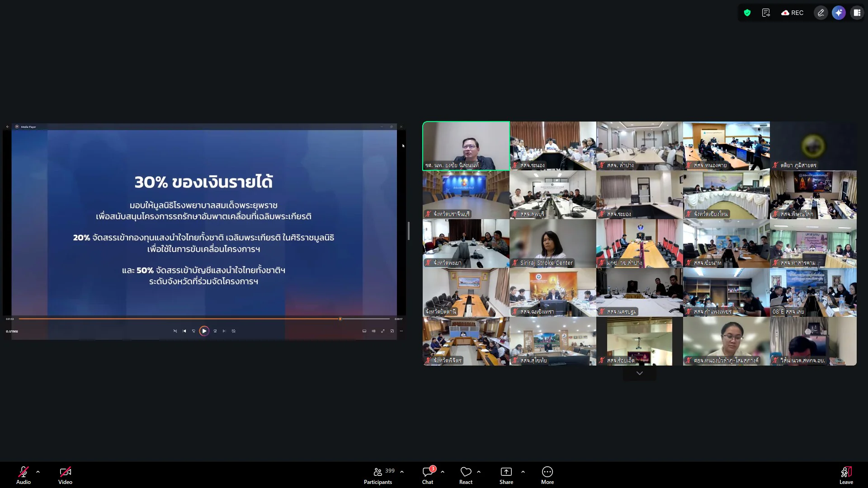868x488 pixels.
Task: Click the Media Player back arrow
Action: [x=8, y=127]
